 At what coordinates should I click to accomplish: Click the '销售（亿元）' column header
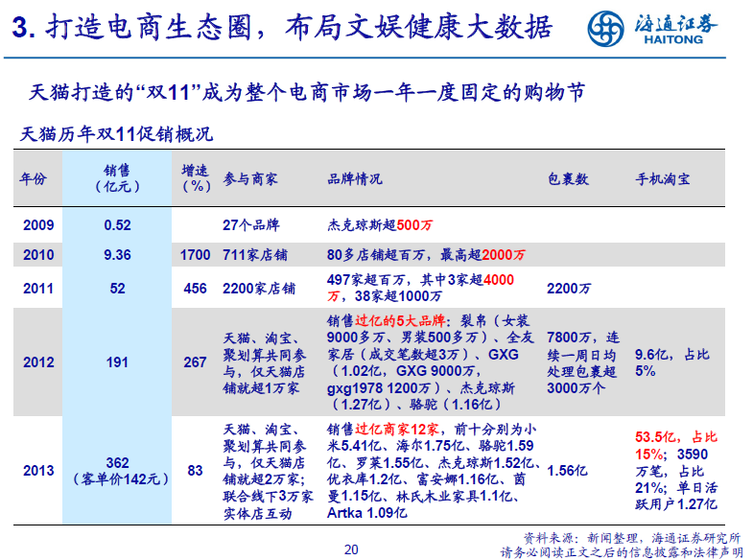point(117,178)
